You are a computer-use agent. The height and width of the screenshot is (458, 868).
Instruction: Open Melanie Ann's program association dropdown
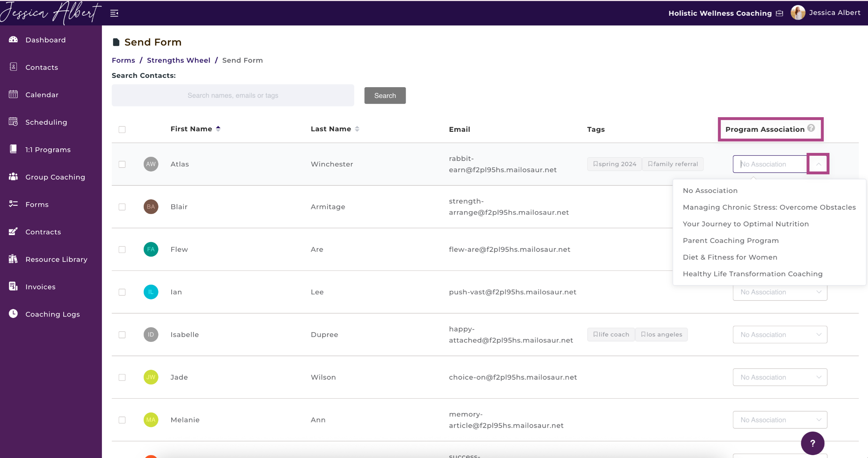(x=780, y=419)
